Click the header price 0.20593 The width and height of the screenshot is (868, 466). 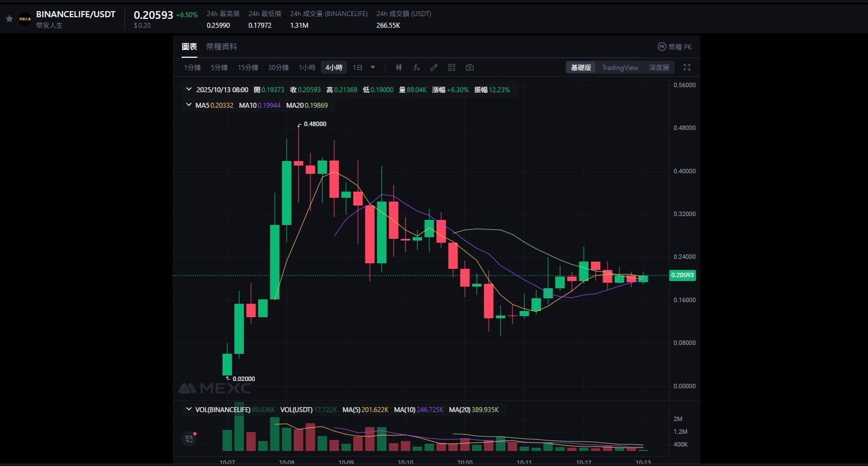[x=153, y=15]
